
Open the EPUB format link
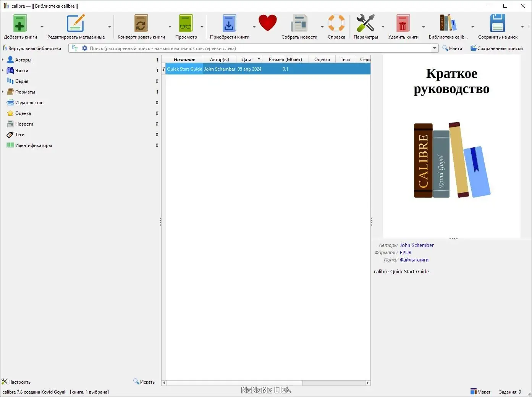[x=406, y=252]
